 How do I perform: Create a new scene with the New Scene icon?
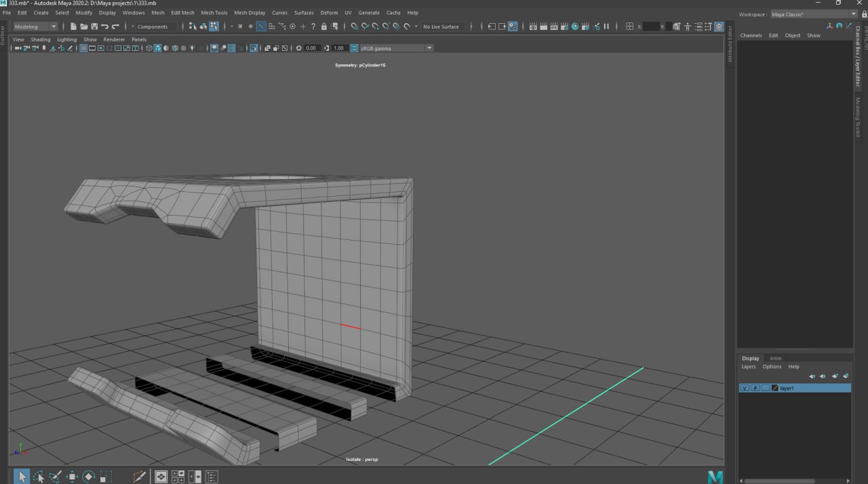(73, 26)
